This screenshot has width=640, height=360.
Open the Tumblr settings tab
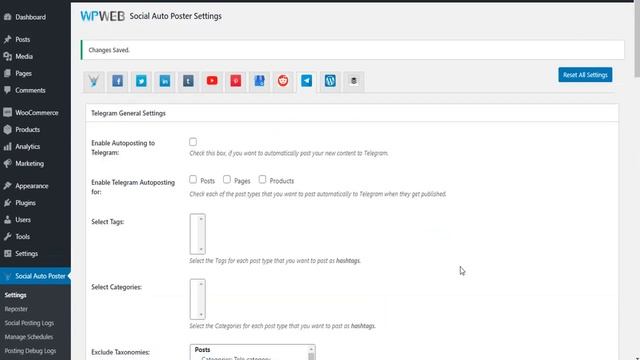(x=188, y=81)
